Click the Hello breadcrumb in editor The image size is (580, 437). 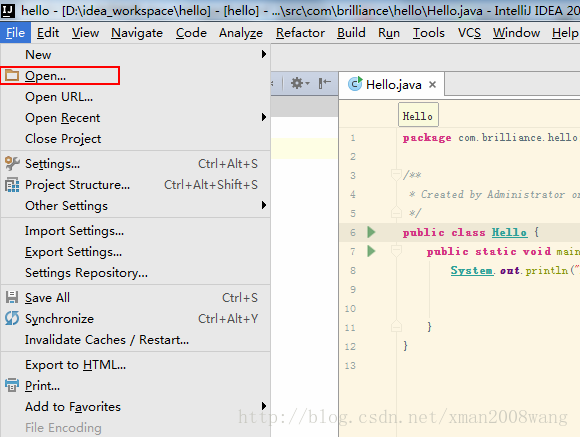click(418, 116)
